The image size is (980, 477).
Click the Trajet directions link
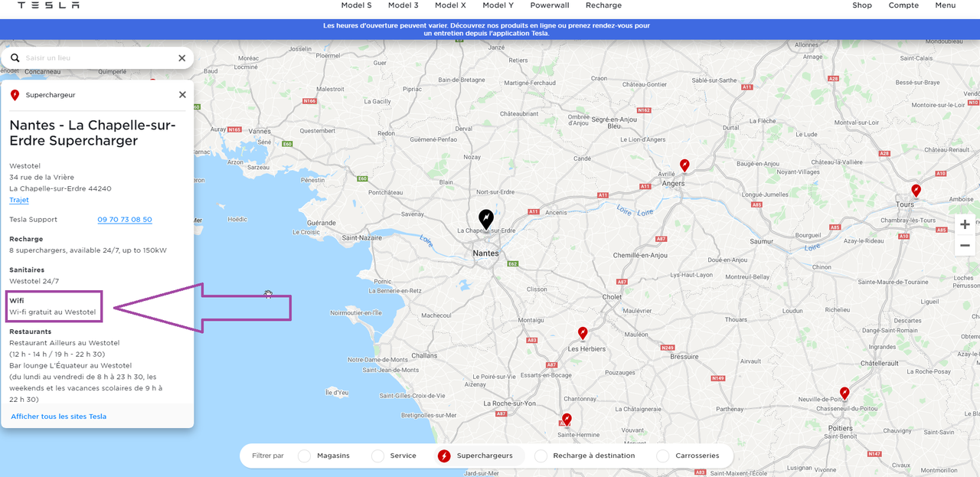19,200
